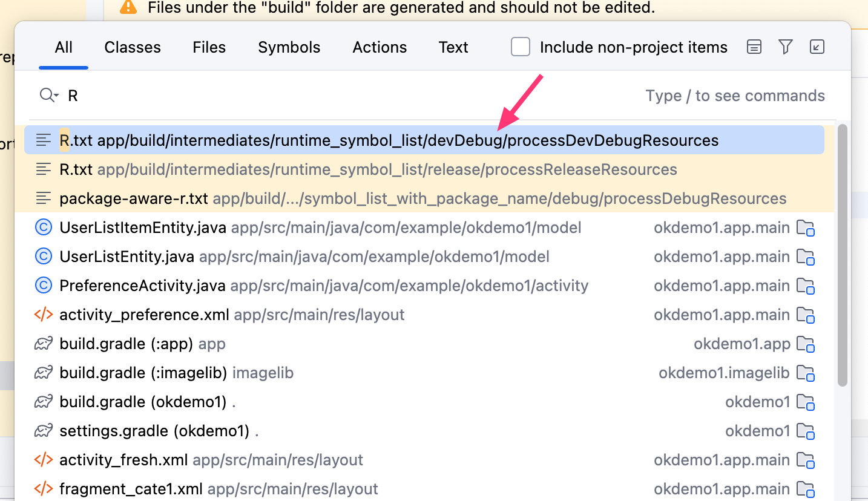This screenshot has width=868, height=501.
Task: Click the filter funnel icon
Action: click(785, 47)
